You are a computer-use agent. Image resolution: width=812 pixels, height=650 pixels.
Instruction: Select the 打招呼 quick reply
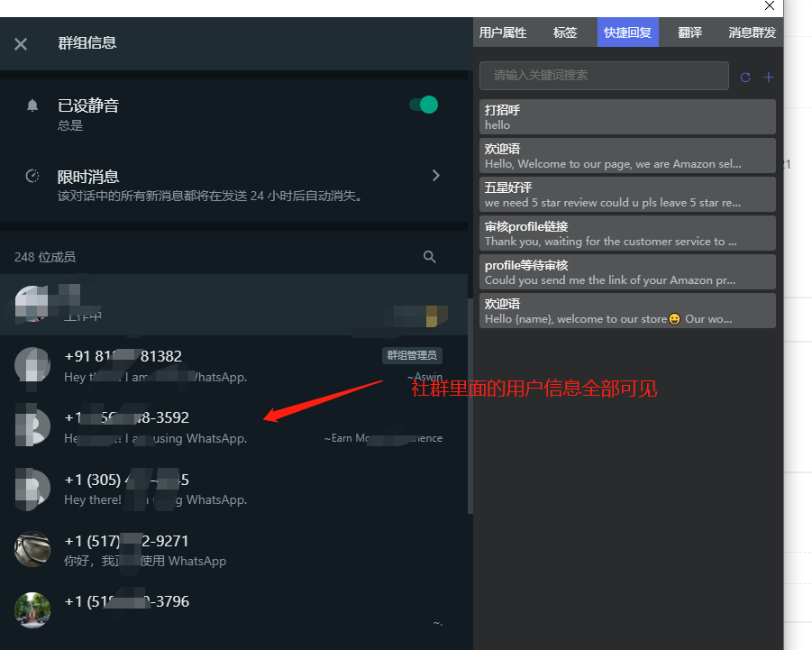tap(626, 116)
